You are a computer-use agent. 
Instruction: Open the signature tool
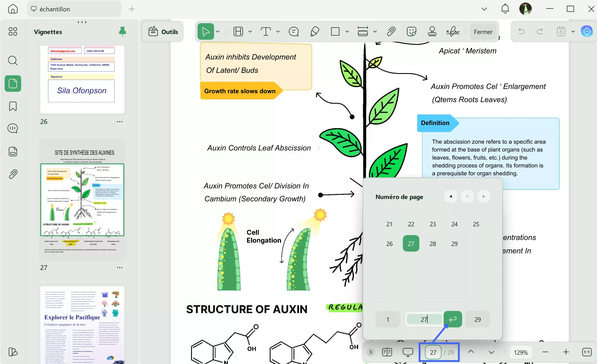(453, 32)
